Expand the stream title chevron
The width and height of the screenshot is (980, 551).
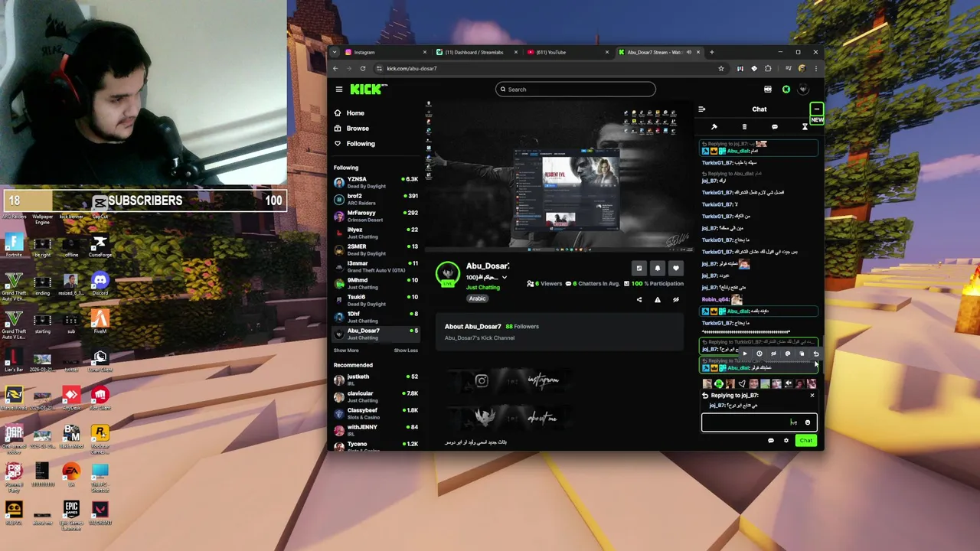(x=504, y=277)
